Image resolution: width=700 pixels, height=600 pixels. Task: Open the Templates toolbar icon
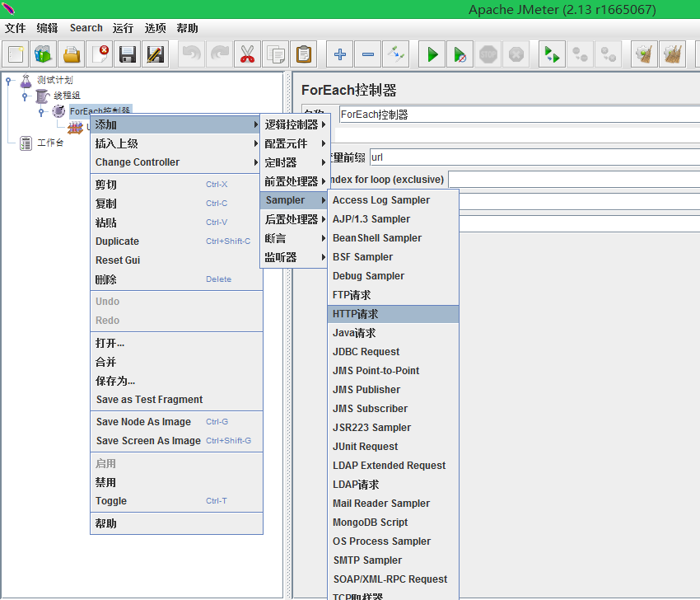[x=44, y=54]
